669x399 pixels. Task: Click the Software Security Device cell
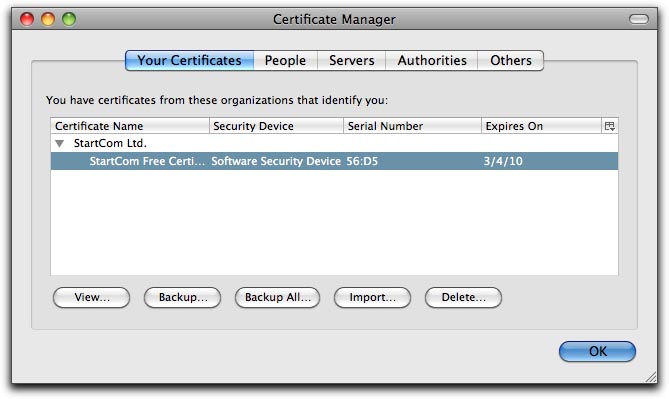(x=276, y=161)
